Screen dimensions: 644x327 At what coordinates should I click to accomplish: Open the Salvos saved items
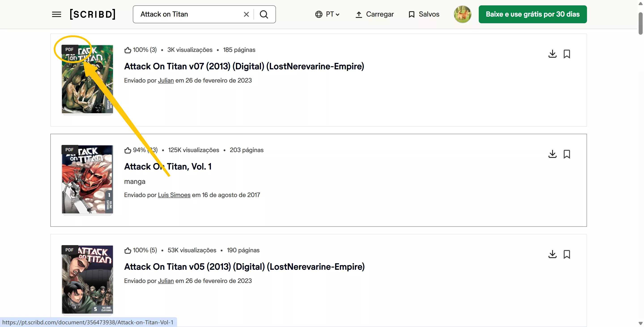424,14
